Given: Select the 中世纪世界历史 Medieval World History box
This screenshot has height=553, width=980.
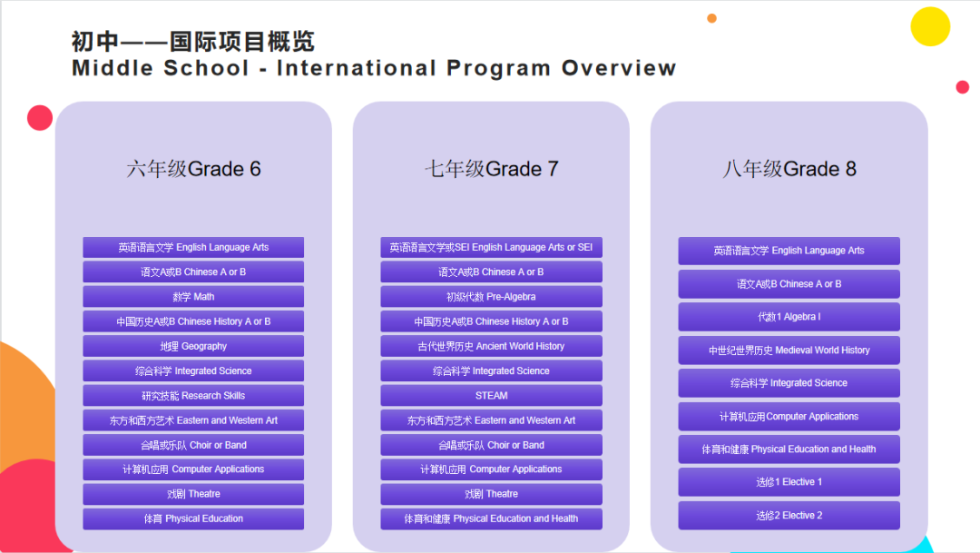Looking at the screenshot, I should 789,351.
